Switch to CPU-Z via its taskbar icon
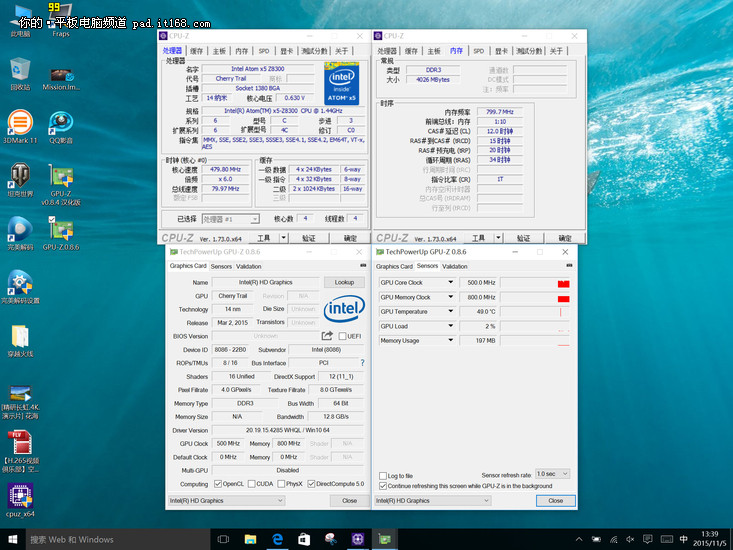The width and height of the screenshot is (733, 550). [x=358, y=539]
